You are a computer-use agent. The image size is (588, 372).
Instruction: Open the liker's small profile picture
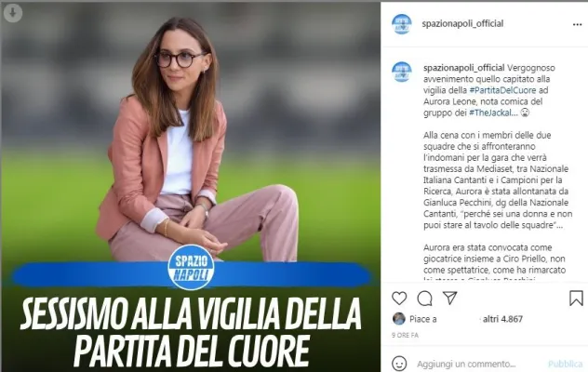[398, 319]
